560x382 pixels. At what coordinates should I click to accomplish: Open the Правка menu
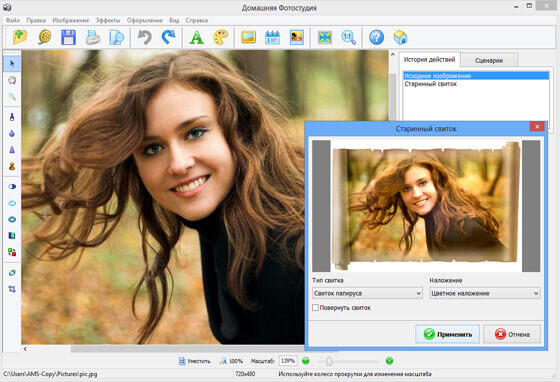point(36,20)
